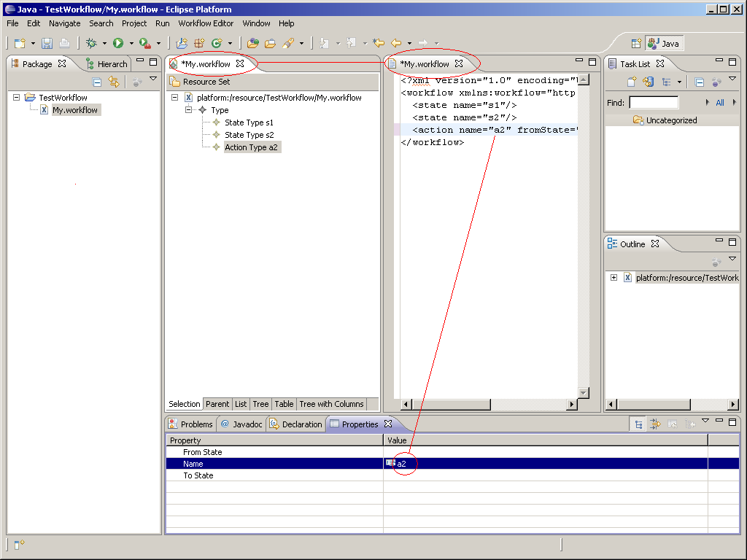Image resolution: width=747 pixels, height=560 pixels.
Task: Toggle Show Advanced Properties in Properties view
Action: 655,424
